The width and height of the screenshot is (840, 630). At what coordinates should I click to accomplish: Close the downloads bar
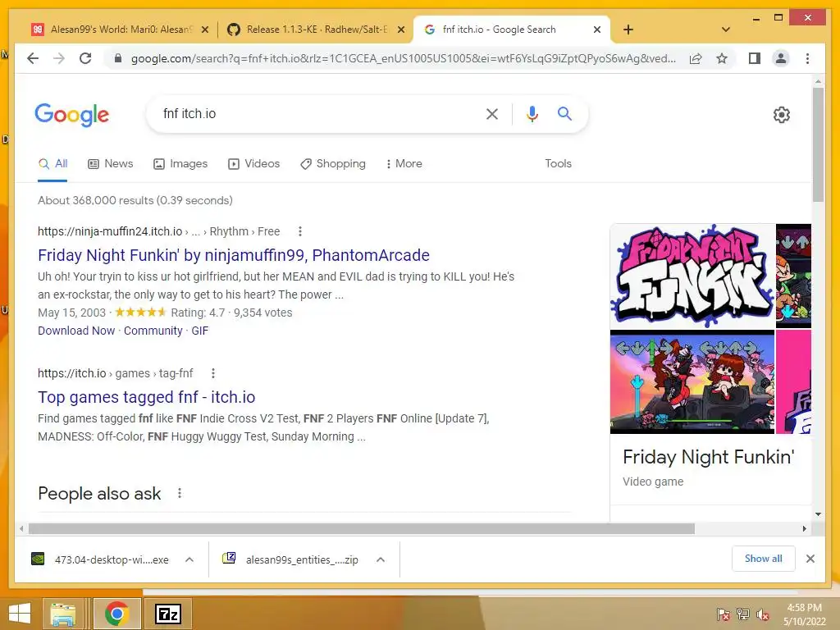(x=810, y=559)
